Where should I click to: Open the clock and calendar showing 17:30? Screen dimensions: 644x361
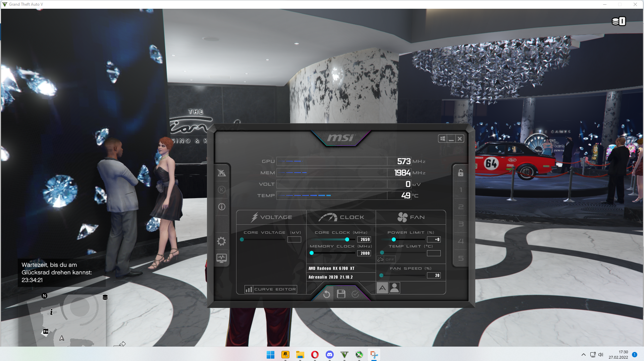tap(619, 355)
